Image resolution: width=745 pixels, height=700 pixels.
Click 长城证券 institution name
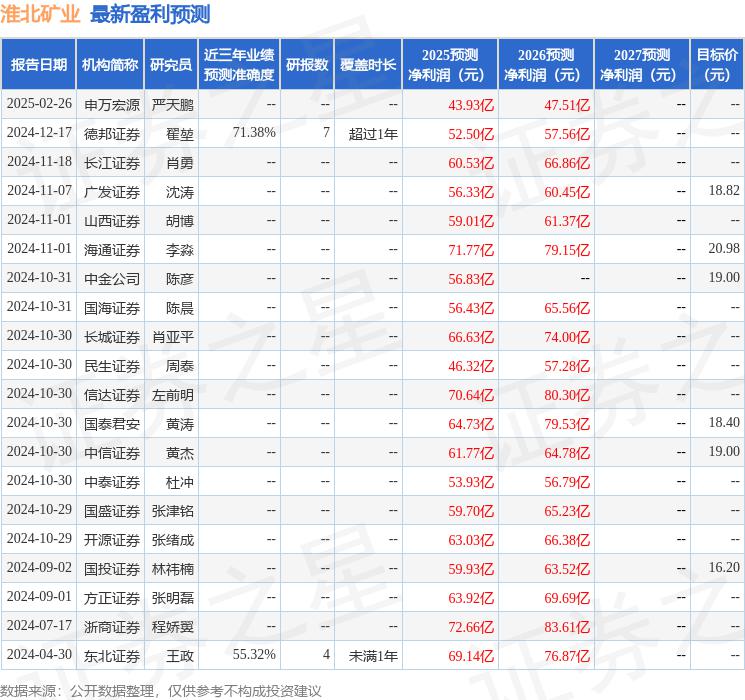tap(112, 337)
